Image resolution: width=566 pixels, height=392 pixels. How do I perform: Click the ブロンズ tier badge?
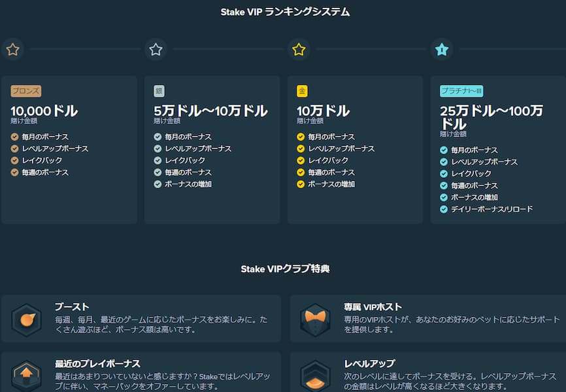(26, 91)
